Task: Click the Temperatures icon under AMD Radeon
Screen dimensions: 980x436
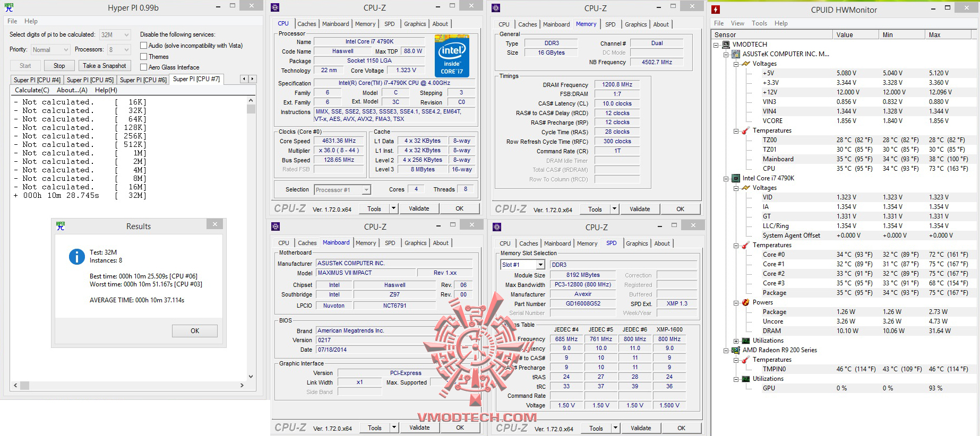Action: (x=746, y=360)
